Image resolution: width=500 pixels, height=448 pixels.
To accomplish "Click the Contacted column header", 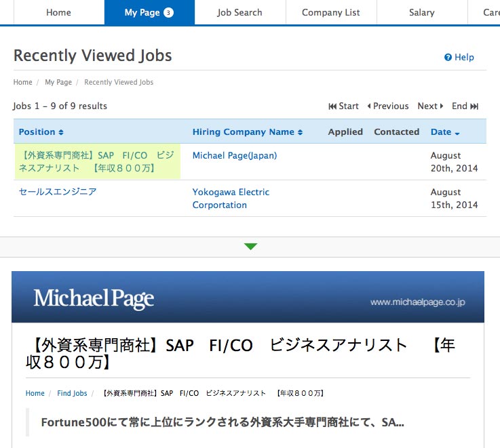I will (x=397, y=132).
